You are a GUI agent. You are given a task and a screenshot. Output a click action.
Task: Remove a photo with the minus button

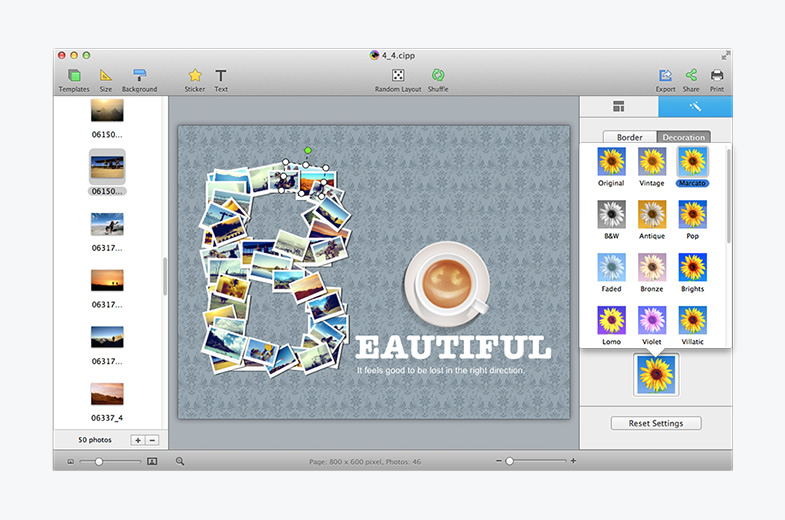[x=152, y=440]
